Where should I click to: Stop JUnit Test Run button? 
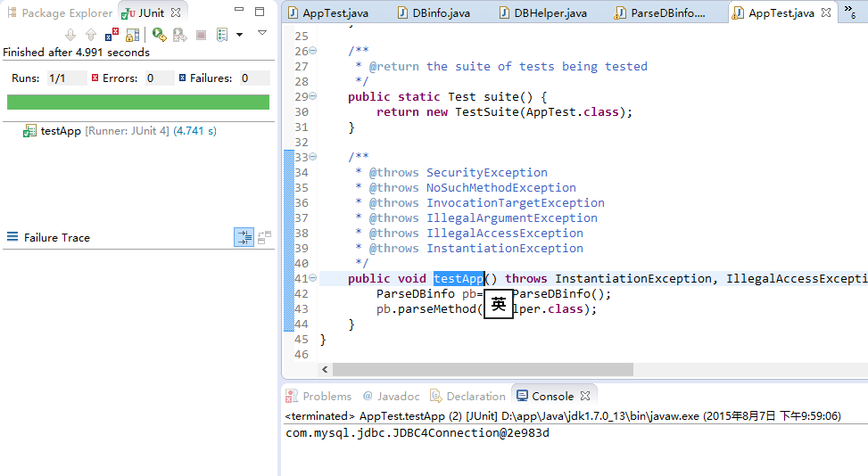(x=201, y=36)
